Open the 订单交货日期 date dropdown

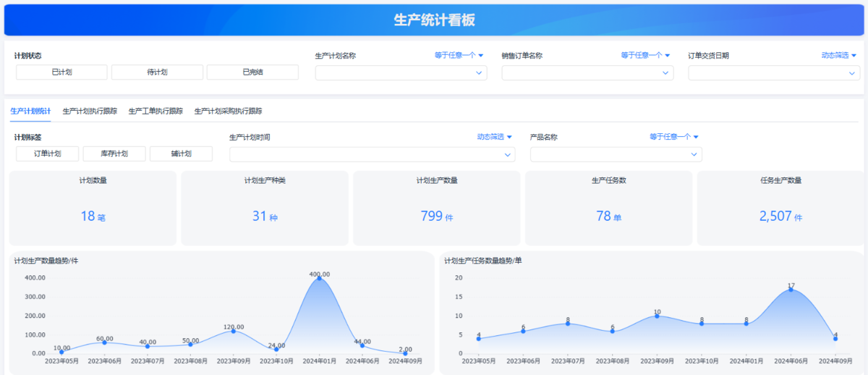click(x=774, y=73)
